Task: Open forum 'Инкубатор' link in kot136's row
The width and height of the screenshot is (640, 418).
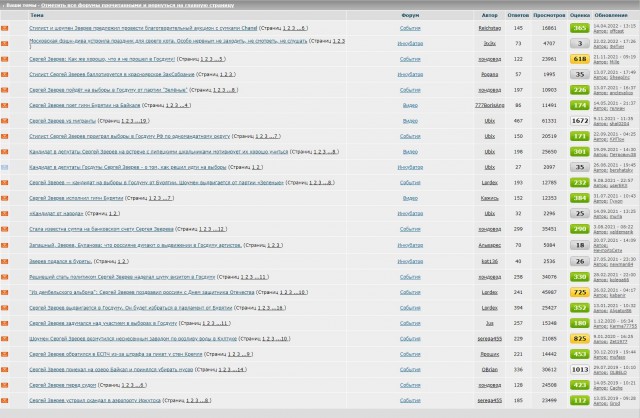Action: pos(410,261)
